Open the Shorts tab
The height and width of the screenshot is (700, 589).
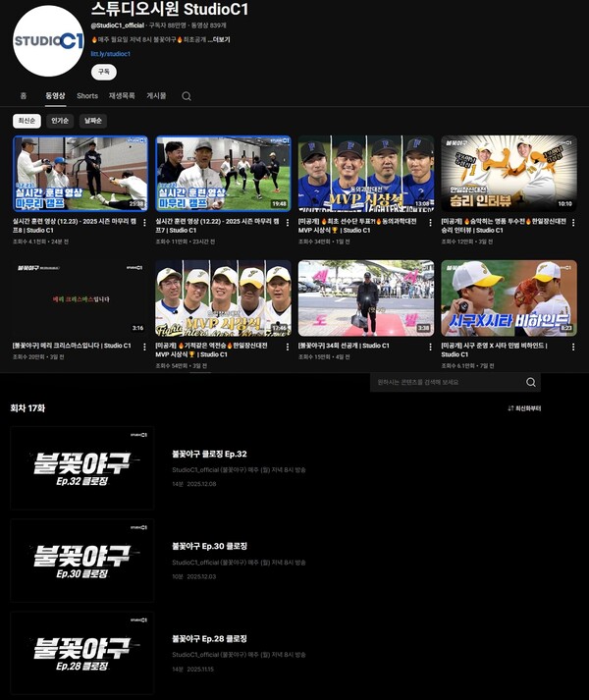pos(87,95)
